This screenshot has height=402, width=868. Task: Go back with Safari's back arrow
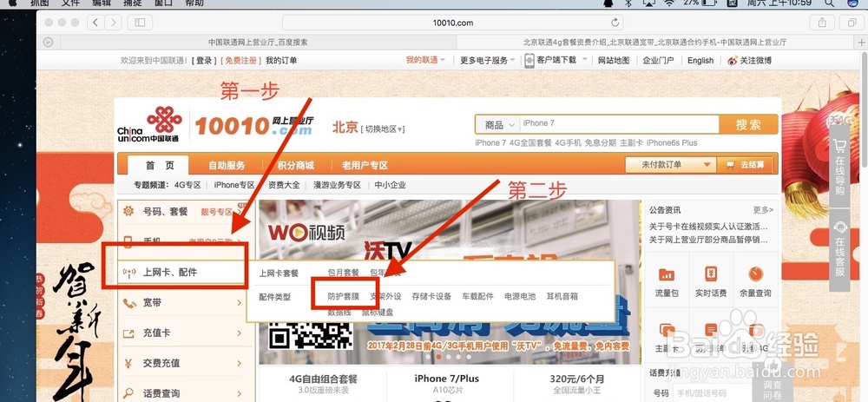[95, 23]
